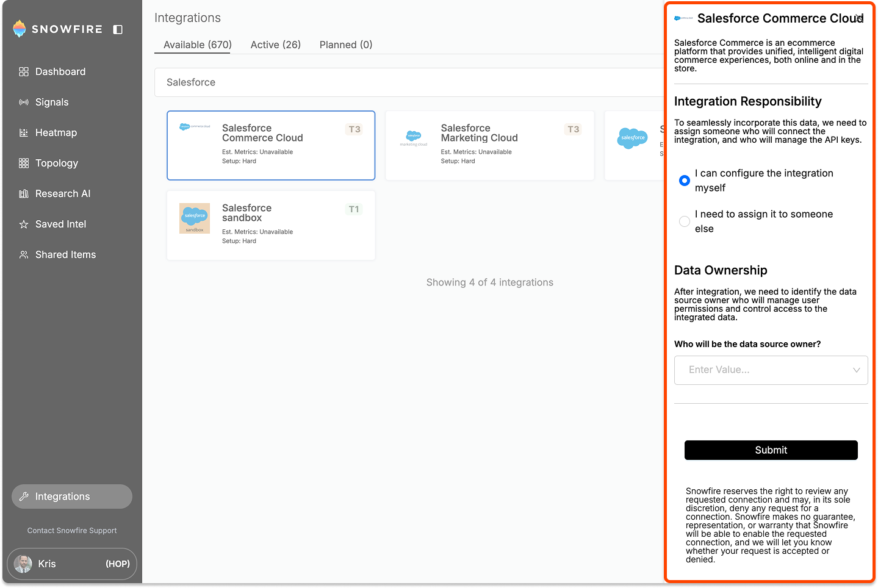
Task: Select 'I can configure the integration myself'
Action: [x=685, y=181]
